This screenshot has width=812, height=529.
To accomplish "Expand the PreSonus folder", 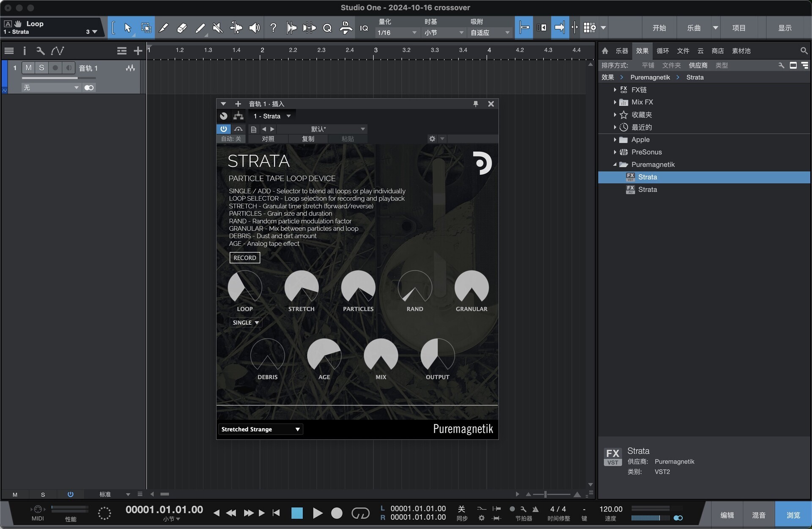I will click(615, 152).
